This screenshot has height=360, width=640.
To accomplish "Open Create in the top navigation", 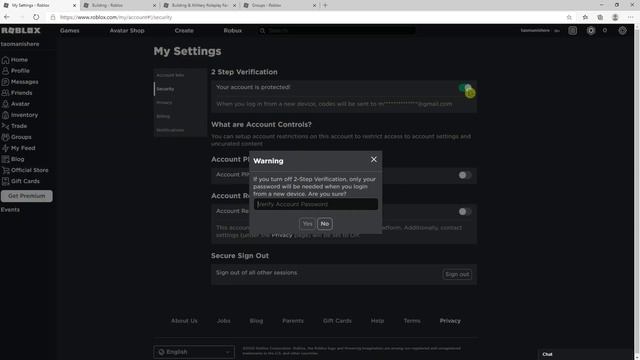I will [x=184, y=31].
